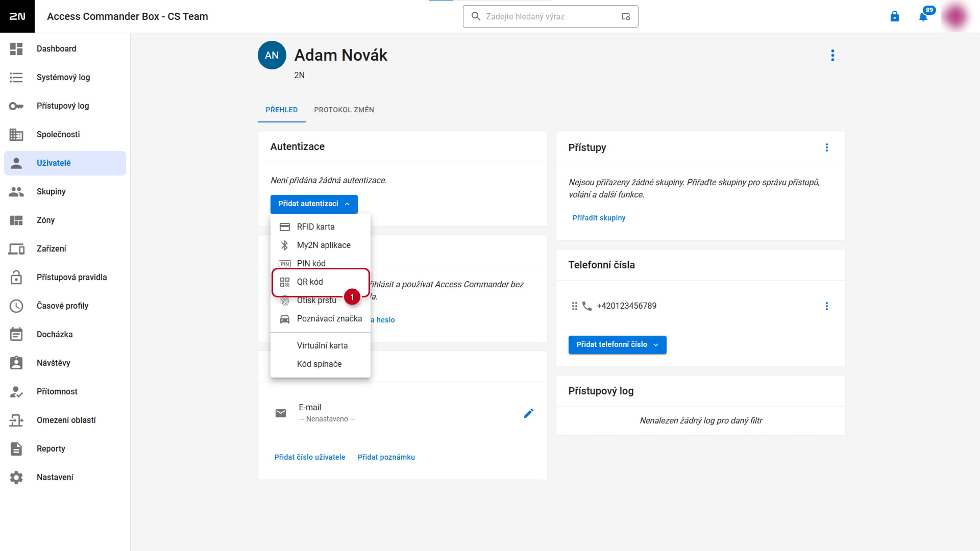Collapse the Přidat autentizaci dropdown
The height and width of the screenshot is (551, 980).
click(314, 204)
